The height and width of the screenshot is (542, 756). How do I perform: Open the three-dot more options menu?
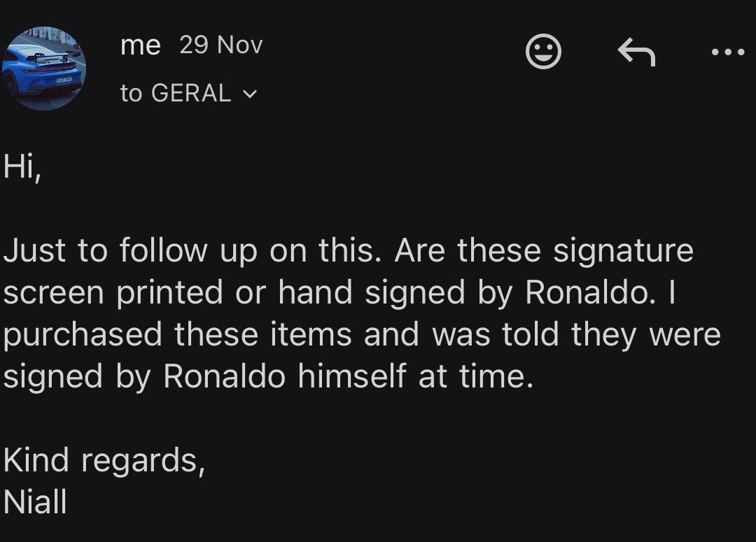pyautogui.click(x=728, y=52)
